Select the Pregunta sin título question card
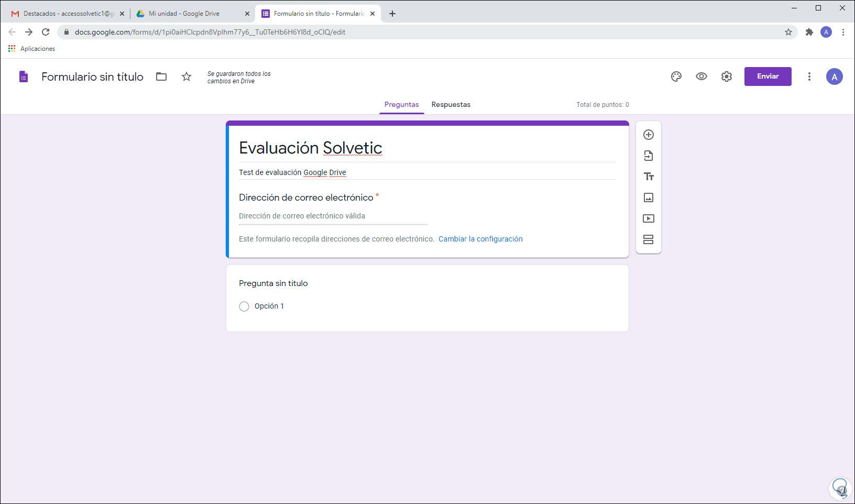 (x=427, y=298)
